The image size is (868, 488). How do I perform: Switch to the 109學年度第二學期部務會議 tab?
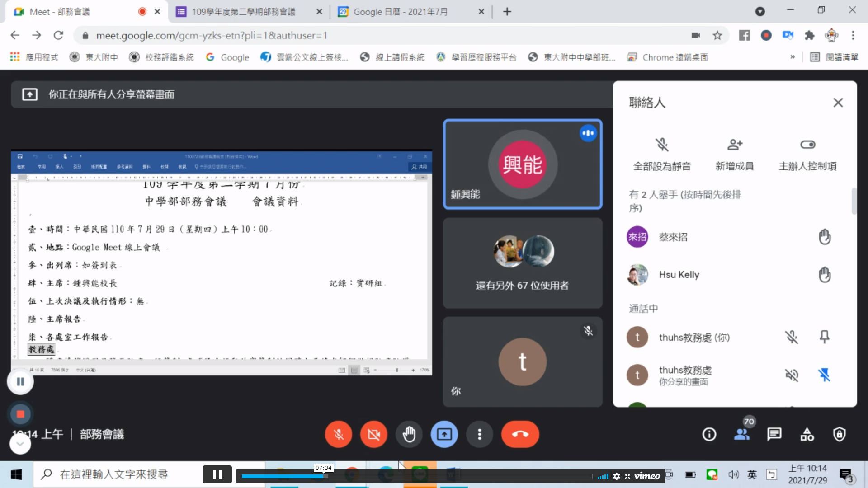pos(243,12)
